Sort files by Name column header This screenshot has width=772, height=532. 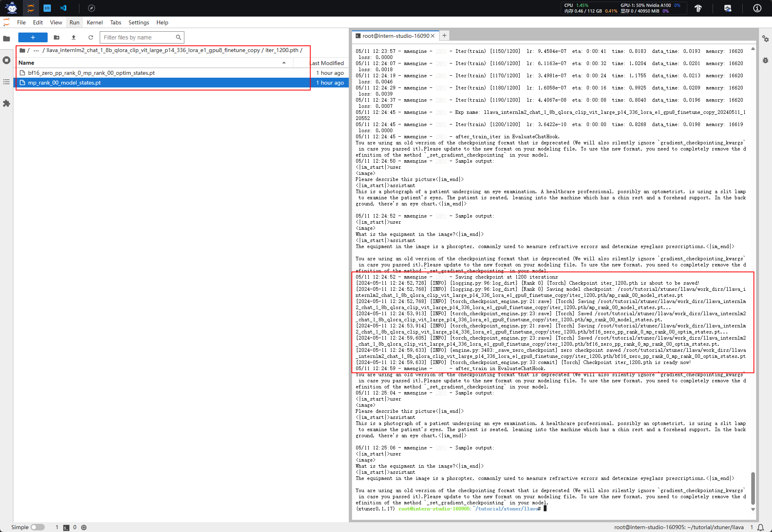[153, 63]
